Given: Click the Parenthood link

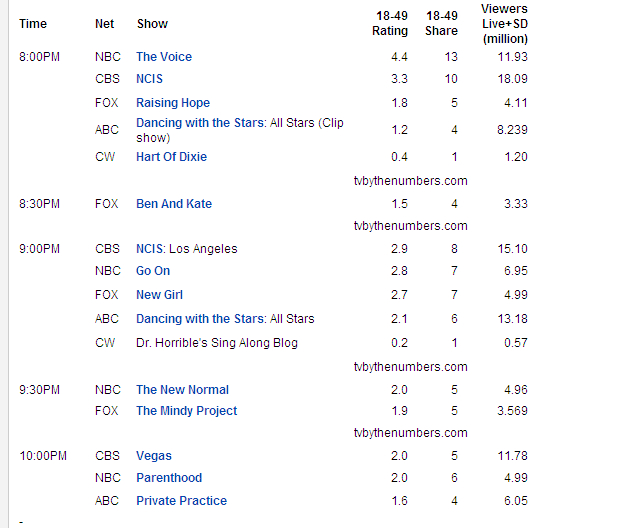Looking at the screenshot, I should [x=169, y=478].
